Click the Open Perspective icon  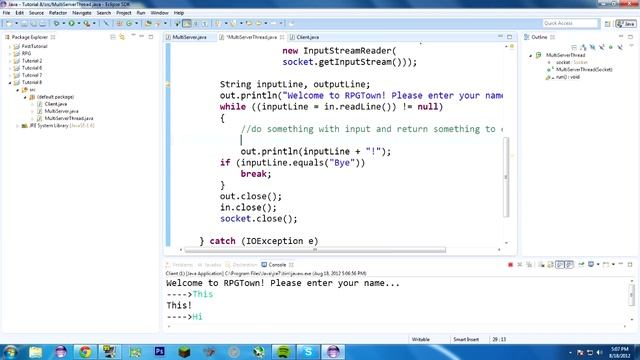(607, 24)
